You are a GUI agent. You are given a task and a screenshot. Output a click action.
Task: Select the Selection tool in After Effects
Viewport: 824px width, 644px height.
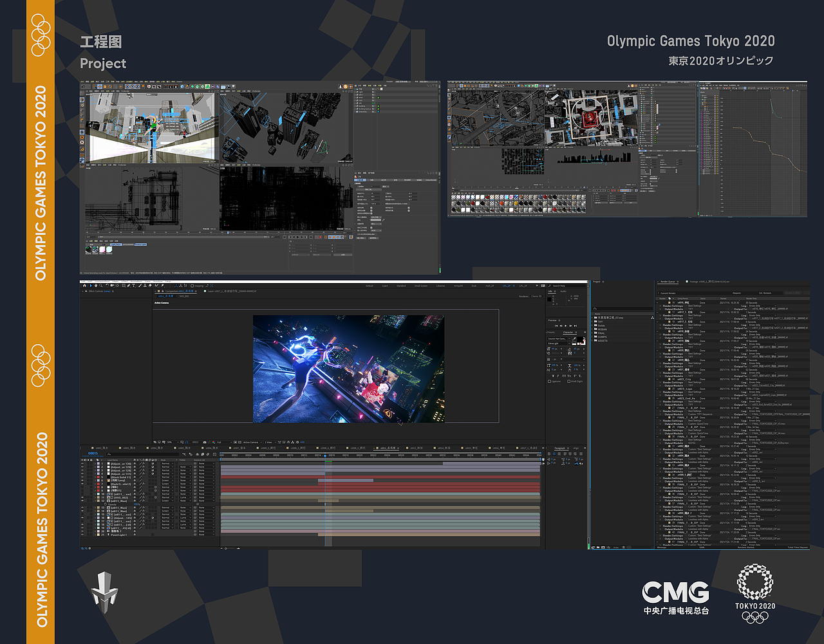(x=92, y=286)
